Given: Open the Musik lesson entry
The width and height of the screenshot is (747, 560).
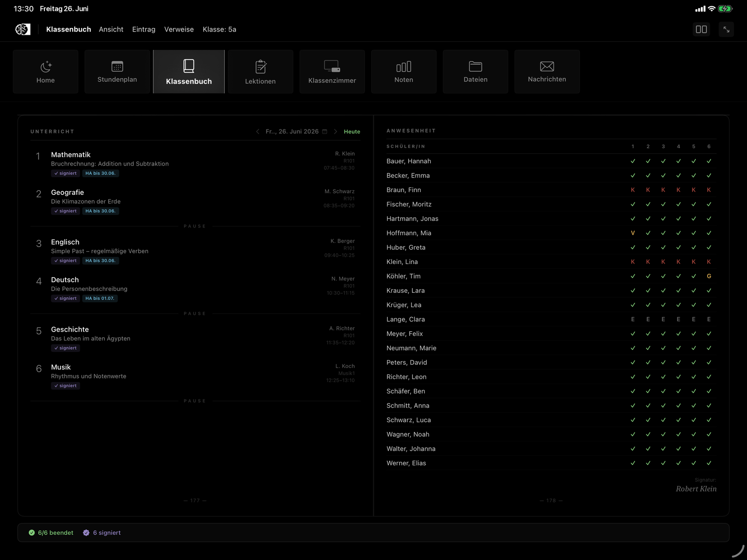Looking at the screenshot, I should pos(195,376).
